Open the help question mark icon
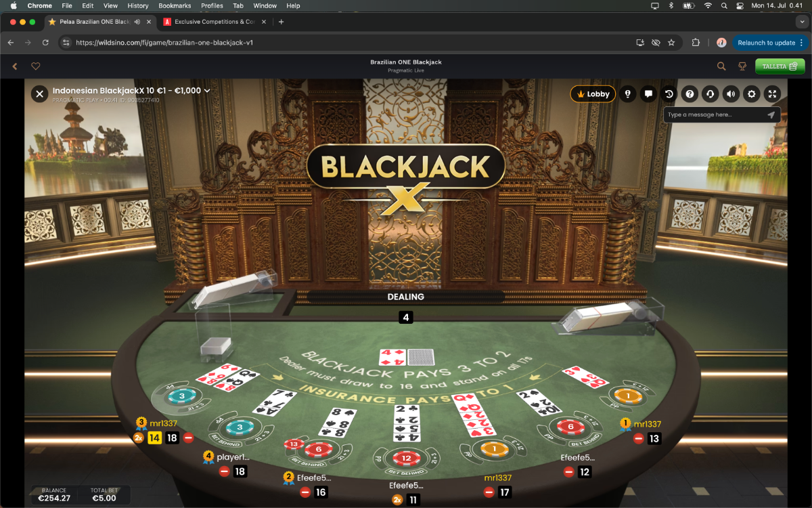 (x=690, y=94)
